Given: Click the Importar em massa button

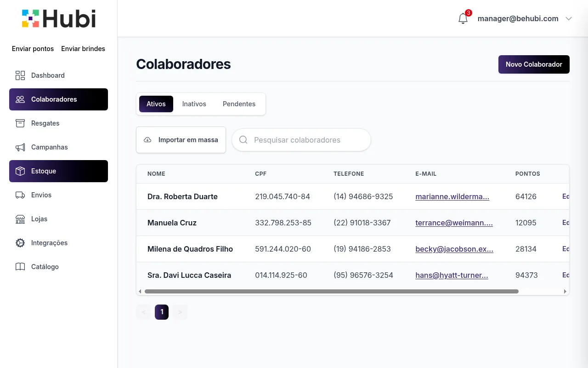Looking at the screenshot, I should 181,140.
